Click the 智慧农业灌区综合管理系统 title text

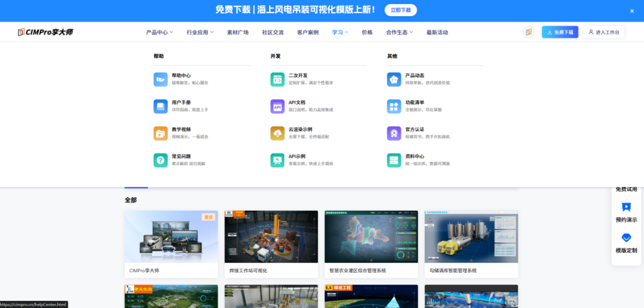tap(358, 271)
